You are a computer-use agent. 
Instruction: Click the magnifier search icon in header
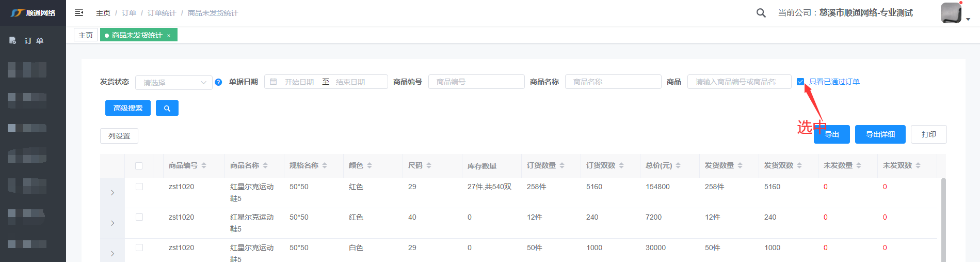coord(761,13)
